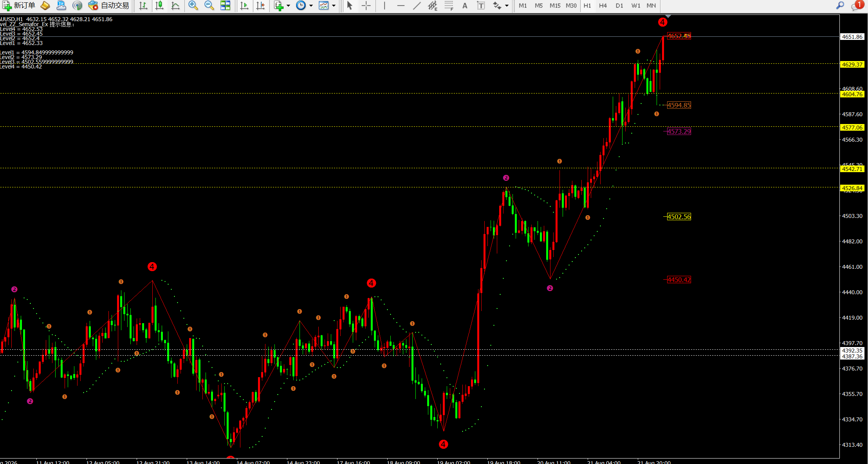Select the vertical line tool
Viewport: 868px width, 464px height.
coord(384,5)
